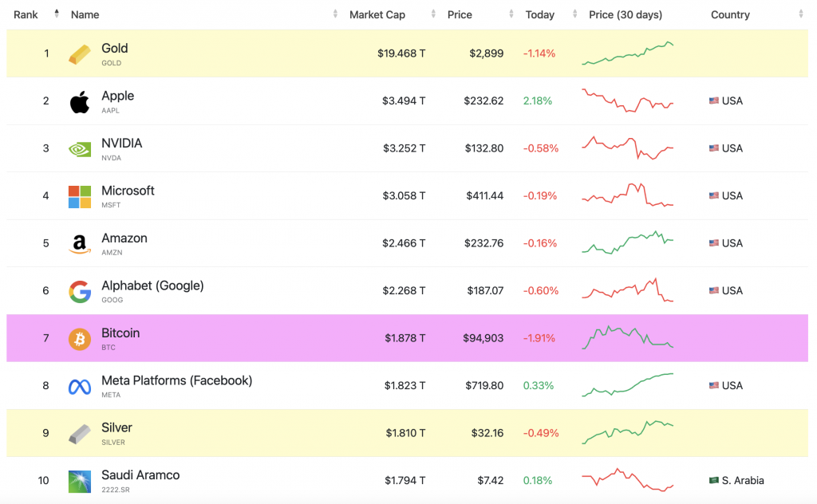The width and height of the screenshot is (817, 504).
Task: Click the NVIDIA logo icon
Action: (80, 149)
